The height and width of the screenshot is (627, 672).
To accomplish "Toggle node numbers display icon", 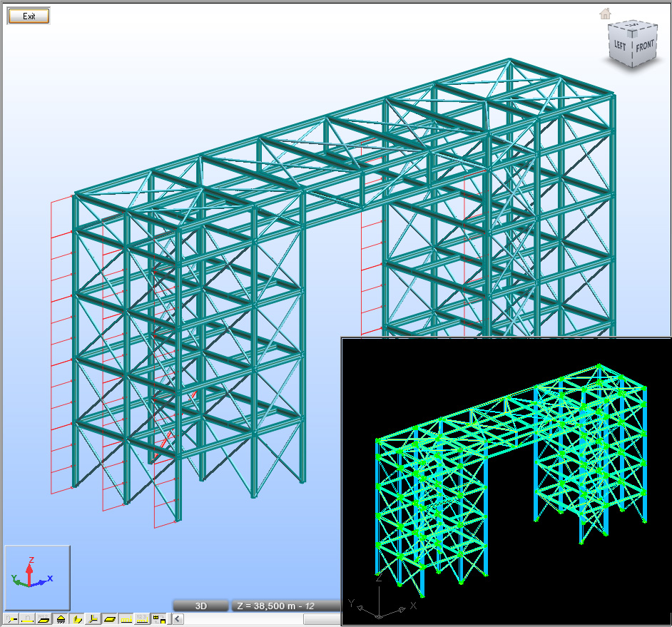I will tap(11, 619).
